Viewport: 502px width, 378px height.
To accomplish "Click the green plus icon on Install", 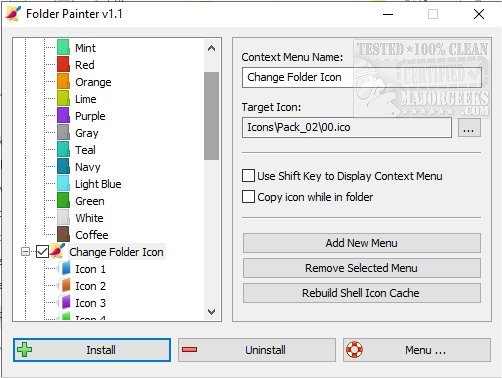I will point(25,349).
